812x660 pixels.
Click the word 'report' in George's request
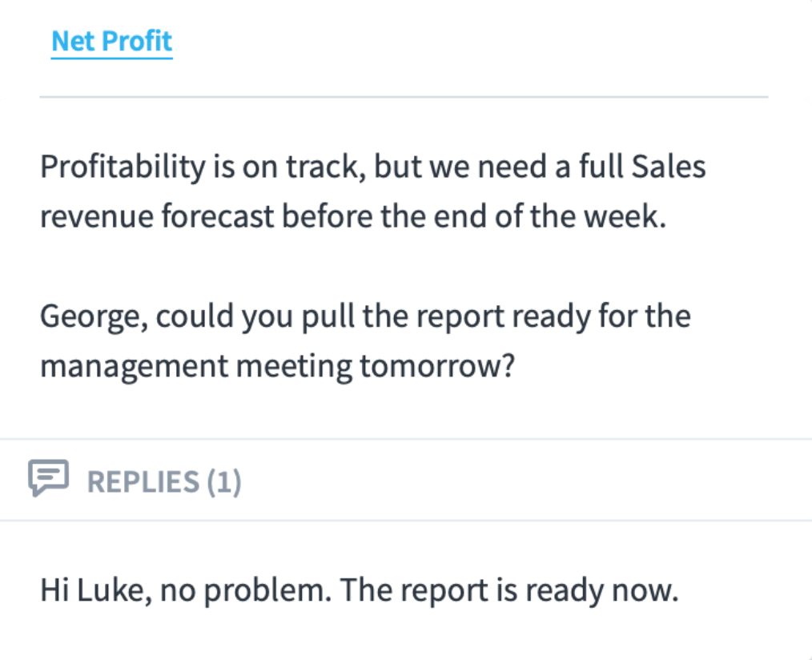[x=460, y=317]
